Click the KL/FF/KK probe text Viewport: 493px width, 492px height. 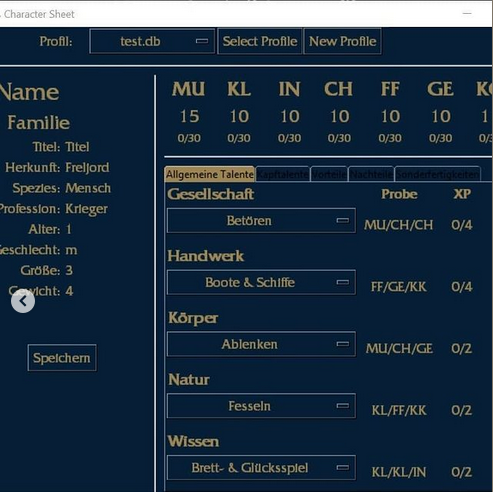click(399, 410)
